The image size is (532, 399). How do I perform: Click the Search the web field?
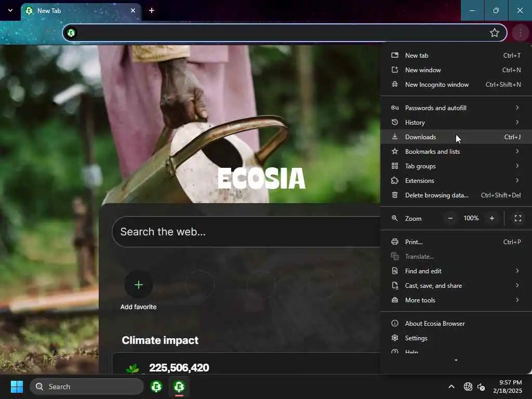[x=246, y=232]
